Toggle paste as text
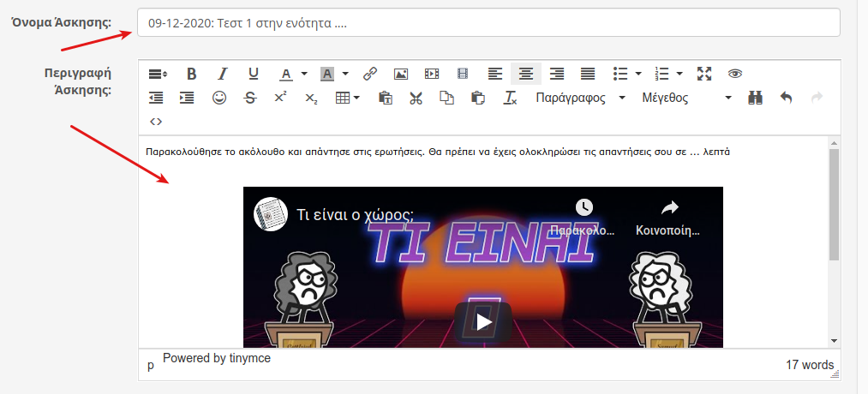Screen dimensions: 868x394 [386, 98]
